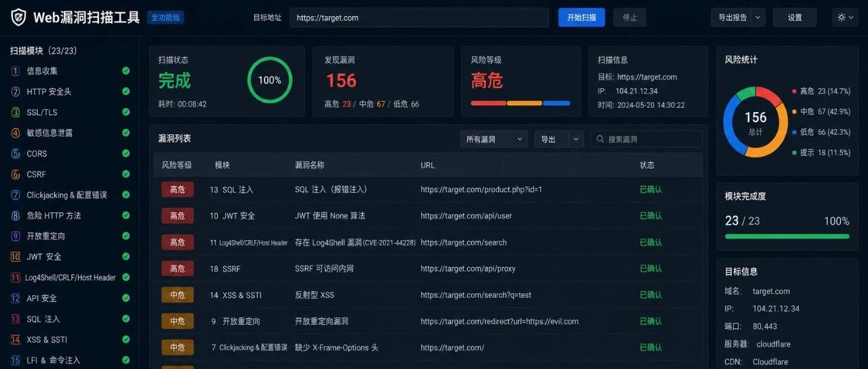Click the 156 total donut chart
This screenshot has width=868, height=369.
755,122
